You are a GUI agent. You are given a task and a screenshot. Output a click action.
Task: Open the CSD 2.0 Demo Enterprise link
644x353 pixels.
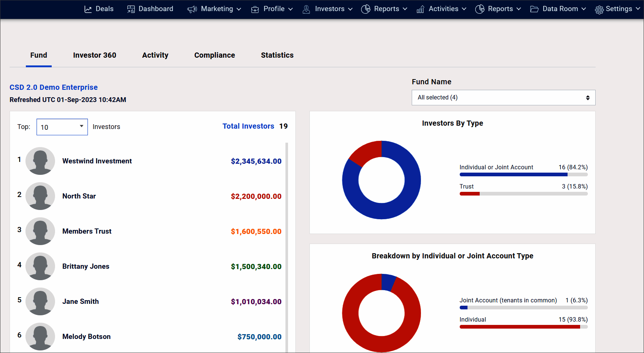[54, 87]
